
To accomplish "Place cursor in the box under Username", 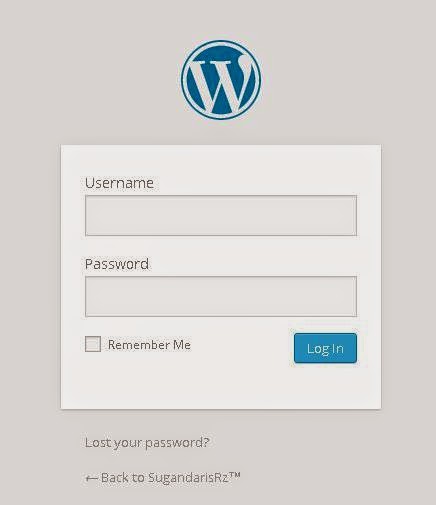I will click(x=221, y=215).
